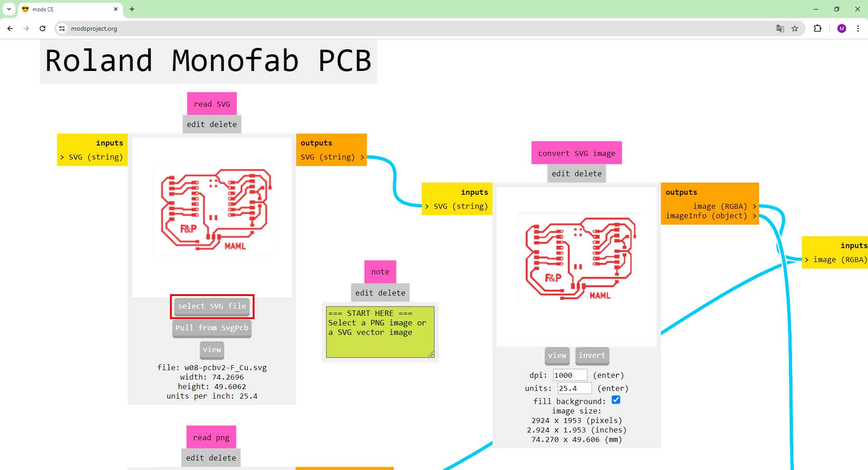868x470 pixels.
Task: Click the read SVG module title
Action: point(212,104)
